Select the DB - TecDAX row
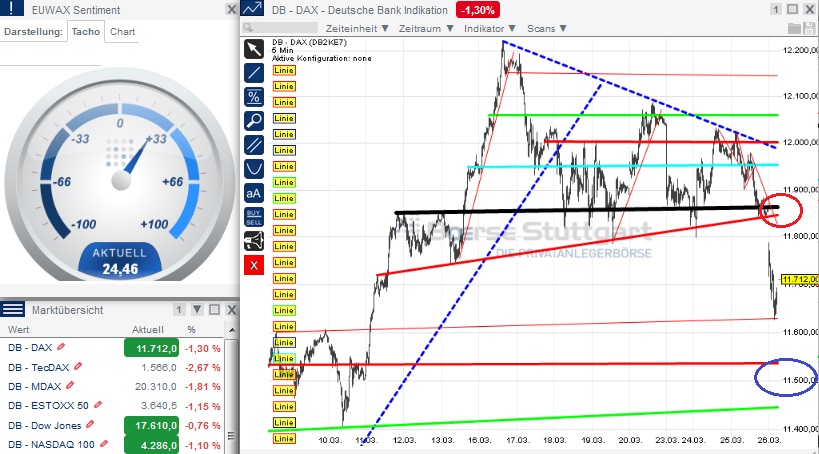Viewport: 819px width, 454px height. point(114,367)
